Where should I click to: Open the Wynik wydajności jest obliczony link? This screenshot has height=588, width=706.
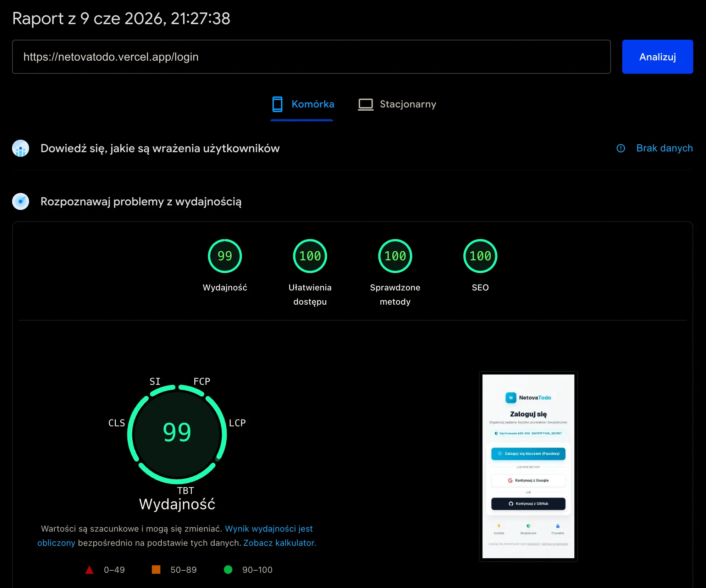point(269,529)
